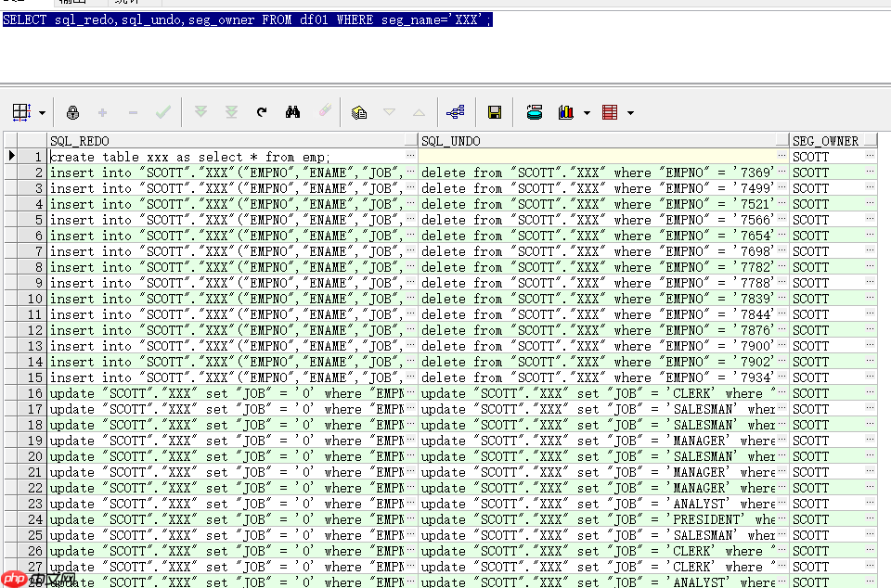This screenshot has width=891, height=588.
Task: Save the result grid with disk icon
Action: [495, 112]
